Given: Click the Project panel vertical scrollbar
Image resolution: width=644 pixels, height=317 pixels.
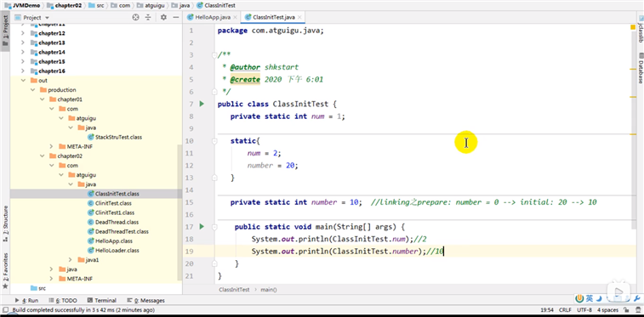Looking at the screenshot, I should 180,212.
